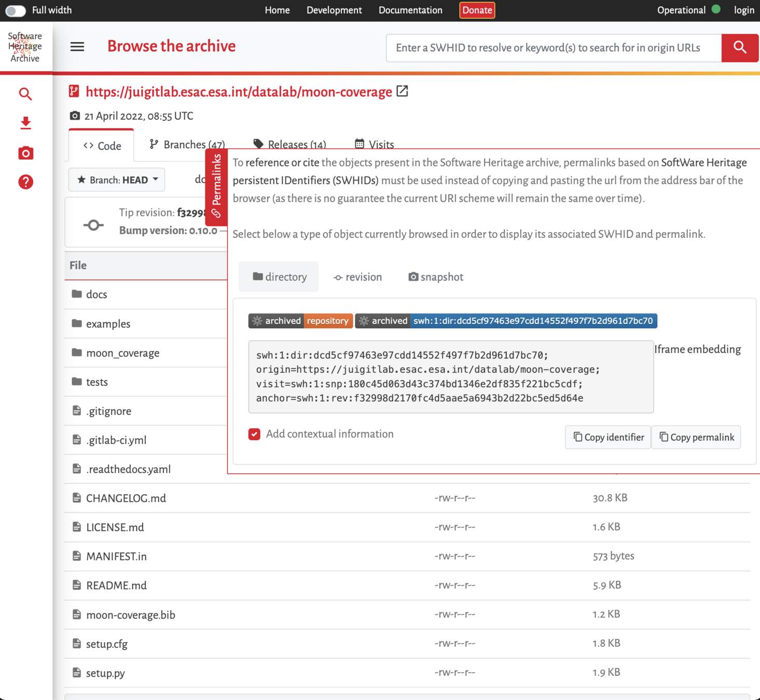Open the CHANGELOG.md file
Image resolution: width=760 pixels, height=700 pixels.
(x=126, y=498)
